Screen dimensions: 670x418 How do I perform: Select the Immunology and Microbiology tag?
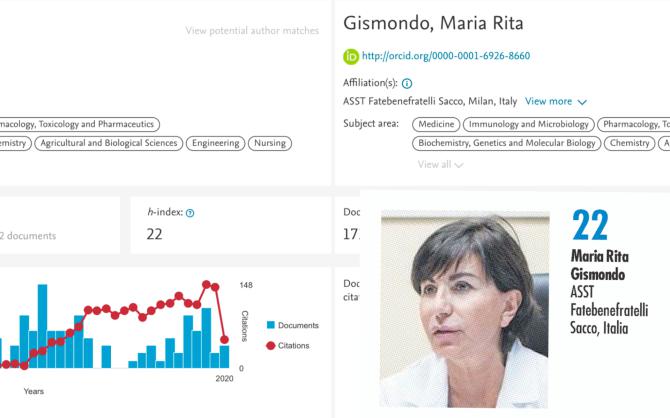(529, 124)
